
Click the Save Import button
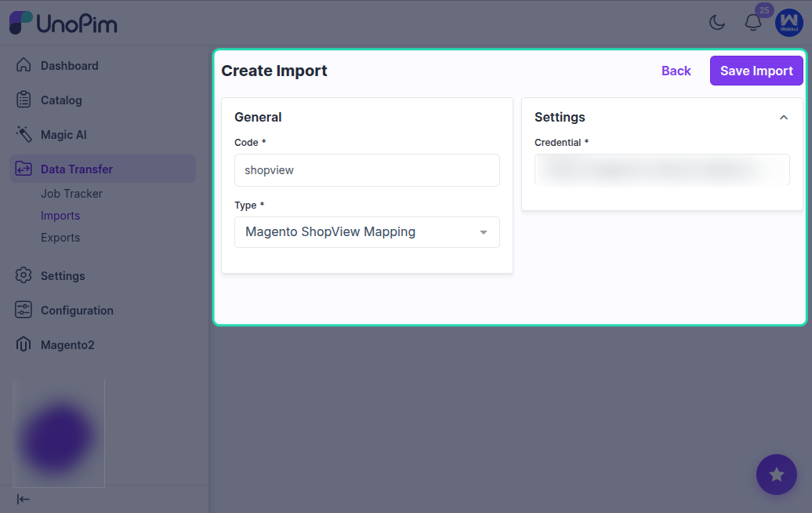pyautogui.click(x=756, y=71)
